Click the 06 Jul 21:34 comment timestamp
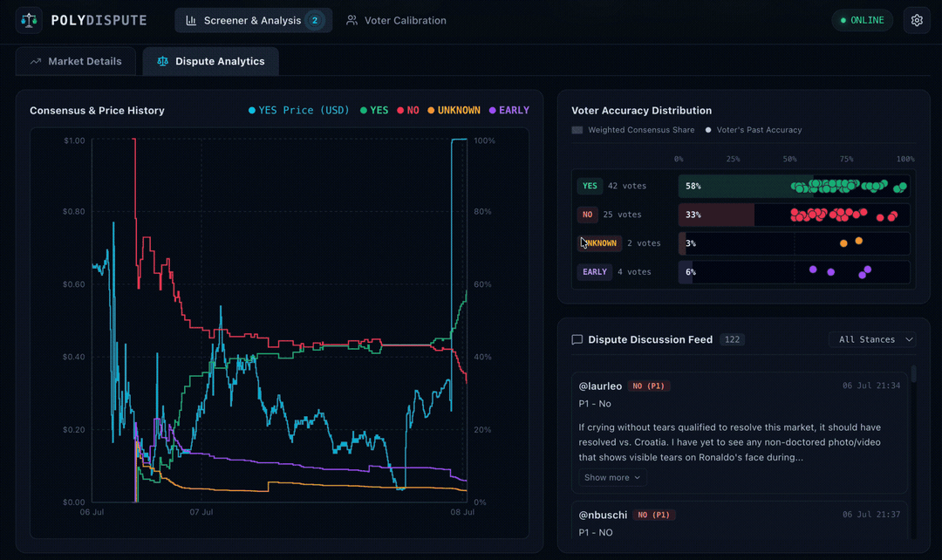 (871, 386)
